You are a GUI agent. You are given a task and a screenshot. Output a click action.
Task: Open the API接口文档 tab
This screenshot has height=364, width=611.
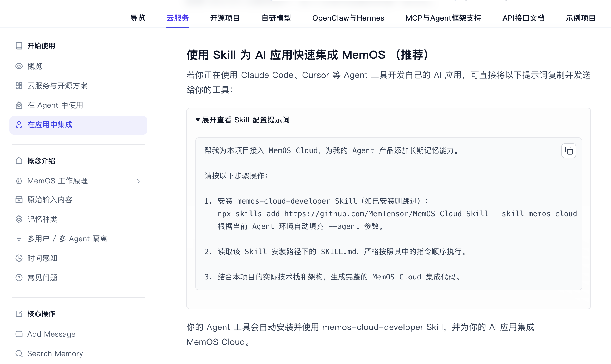coord(524,18)
